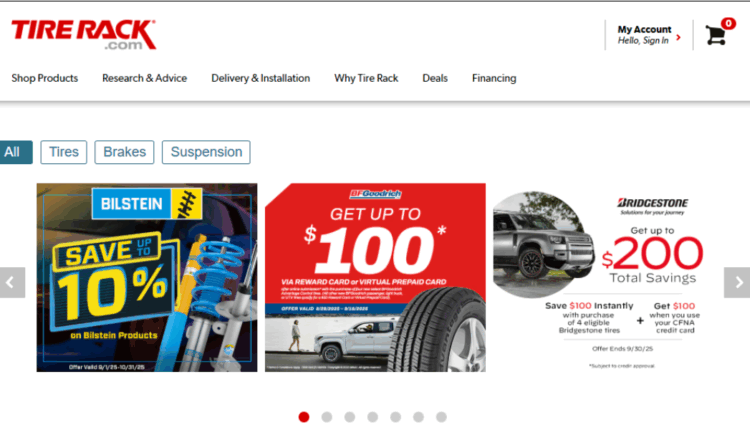Screen dimensions: 750x430
Task: Click the red arrow beside My Account
Action: [x=678, y=37]
